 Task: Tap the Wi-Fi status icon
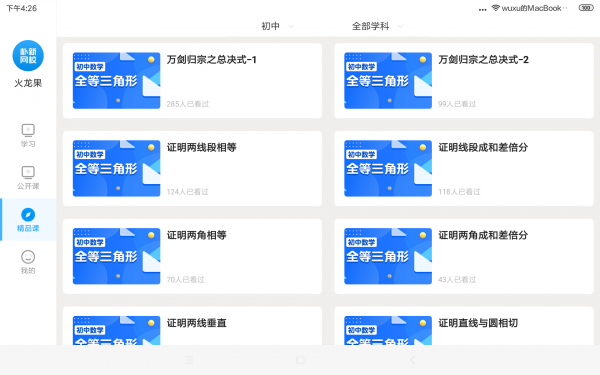coord(496,8)
